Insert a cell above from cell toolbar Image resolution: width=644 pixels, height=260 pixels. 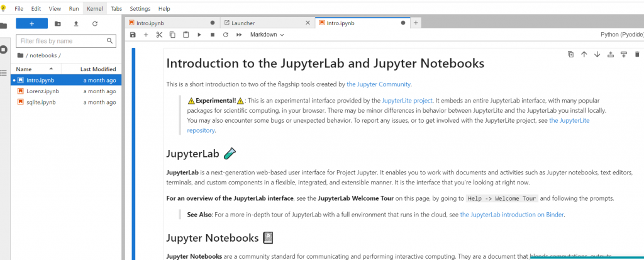click(610, 54)
